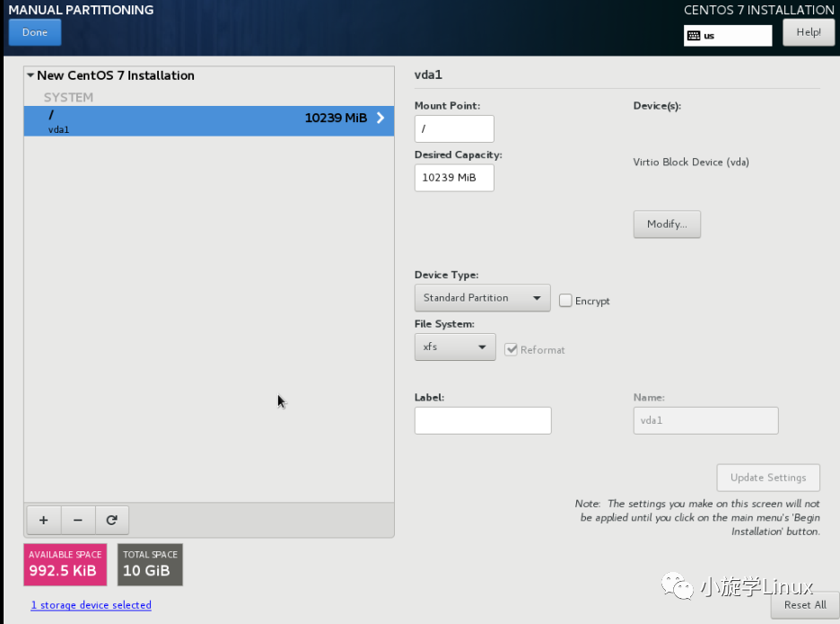The height and width of the screenshot is (624, 840).
Task: Enable the Encrypt checkbox
Action: pos(565,300)
